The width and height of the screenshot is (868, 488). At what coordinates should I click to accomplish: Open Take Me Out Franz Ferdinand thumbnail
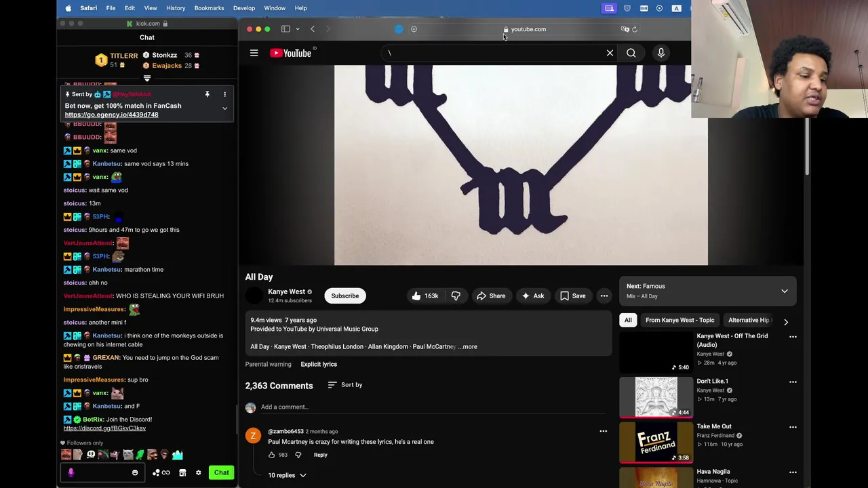pos(656,443)
